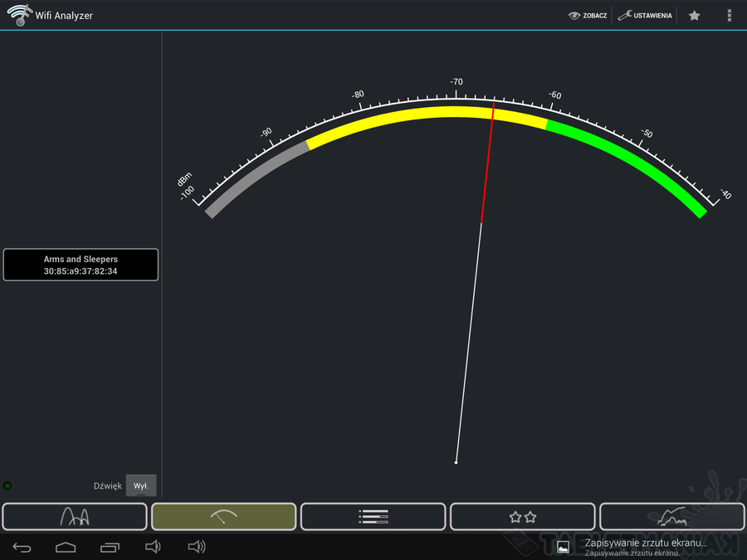Open the channel graph view
Viewport: 747px width, 560px height.
[x=75, y=516]
